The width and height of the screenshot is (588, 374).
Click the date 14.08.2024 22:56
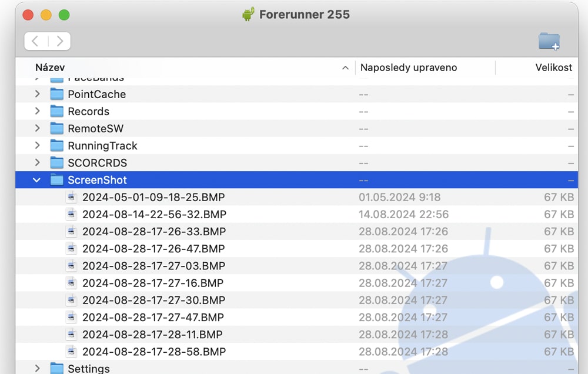point(403,215)
